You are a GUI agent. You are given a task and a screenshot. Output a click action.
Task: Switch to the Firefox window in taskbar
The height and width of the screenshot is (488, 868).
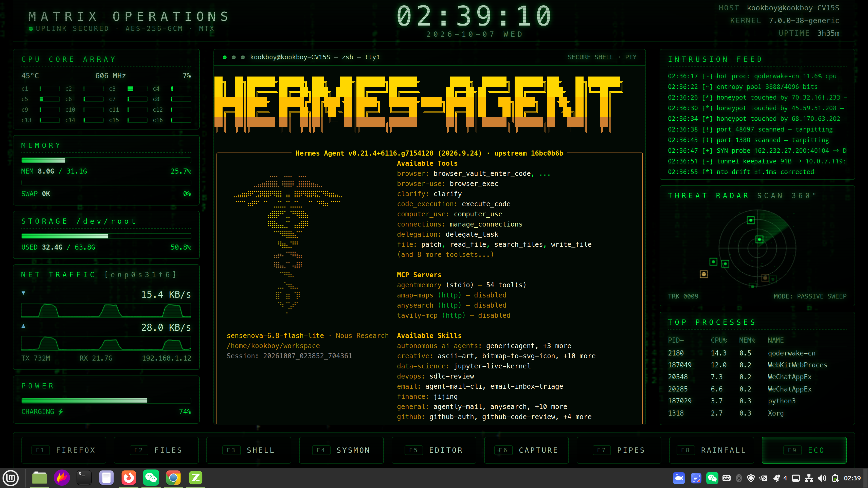pyautogui.click(x=129, y=478)
